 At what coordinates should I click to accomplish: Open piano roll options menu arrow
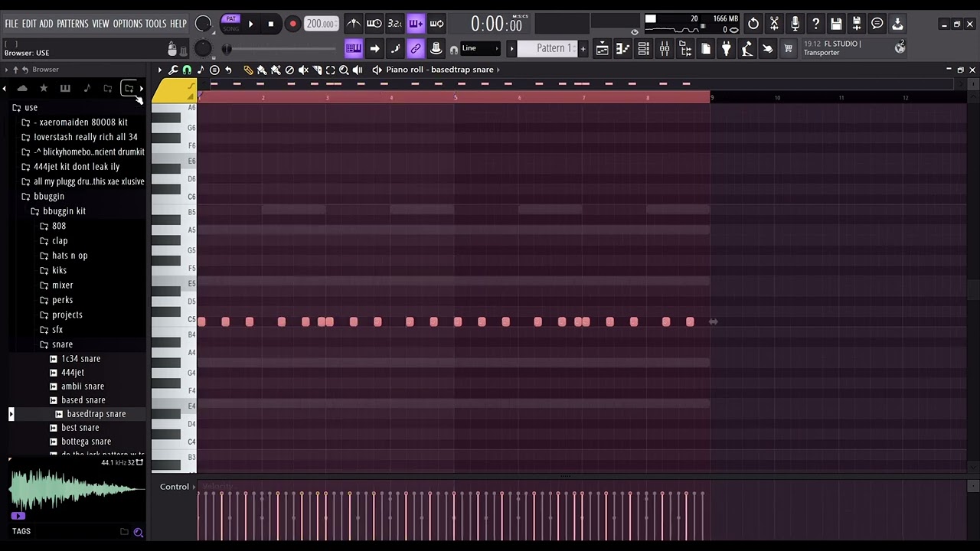[159, 70]
